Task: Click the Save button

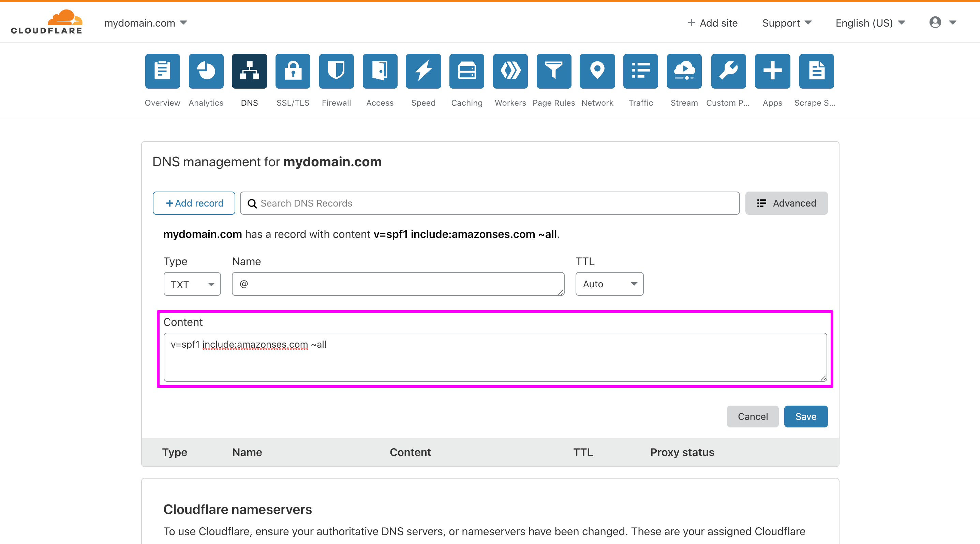Action: click(805, 416)
